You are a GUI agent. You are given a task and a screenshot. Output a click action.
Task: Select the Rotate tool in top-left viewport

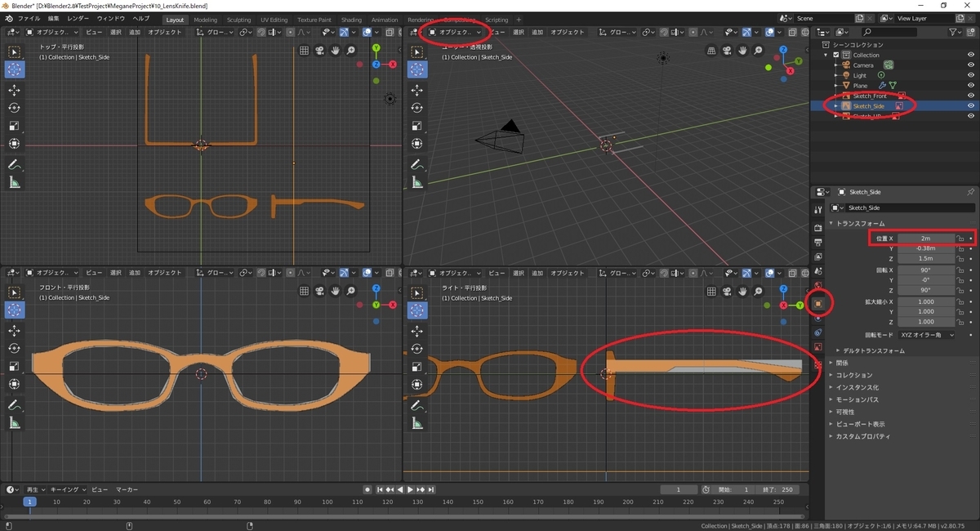(14, 108)
